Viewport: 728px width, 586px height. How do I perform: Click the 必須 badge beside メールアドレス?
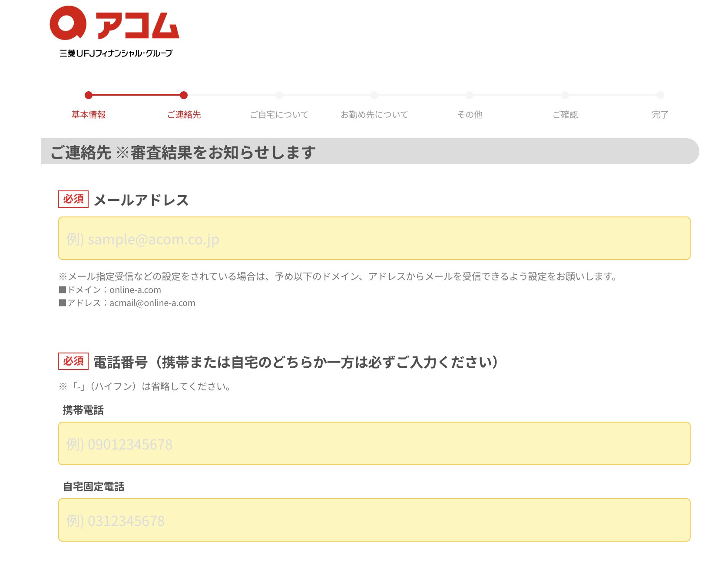pyautogui.click(x=73, y=199)
